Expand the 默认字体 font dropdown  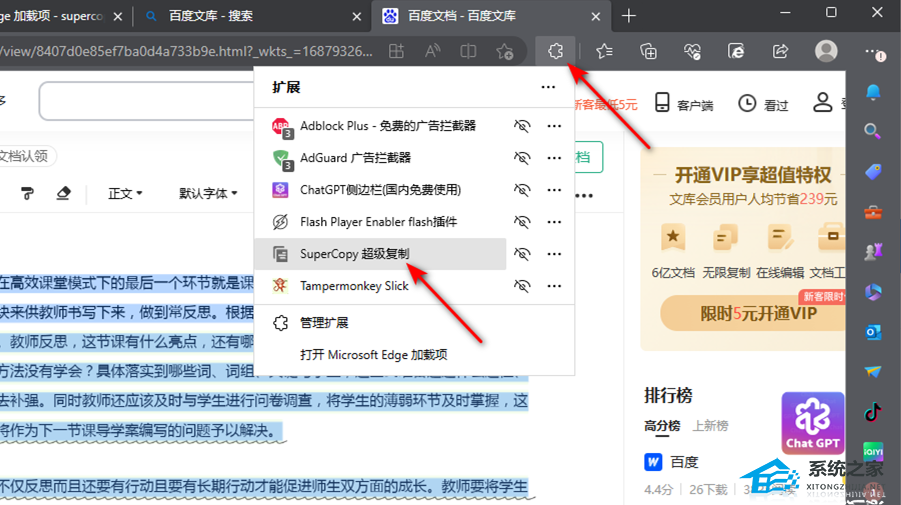coord(208,194)
